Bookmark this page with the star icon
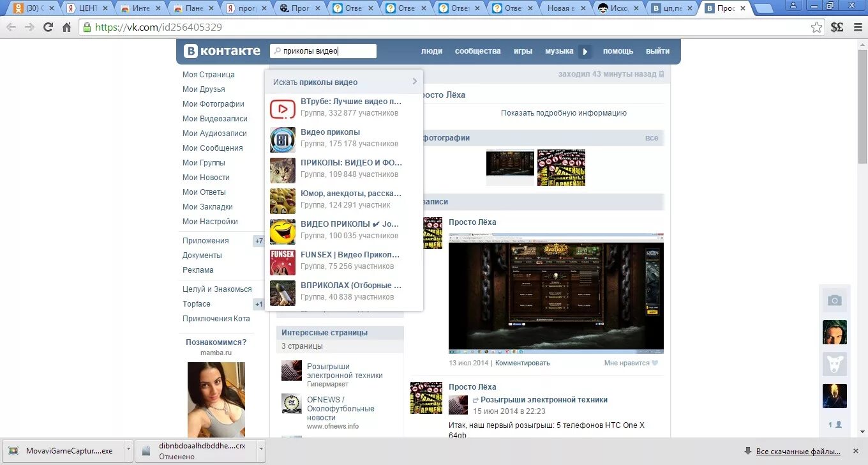 click(817, 27)
